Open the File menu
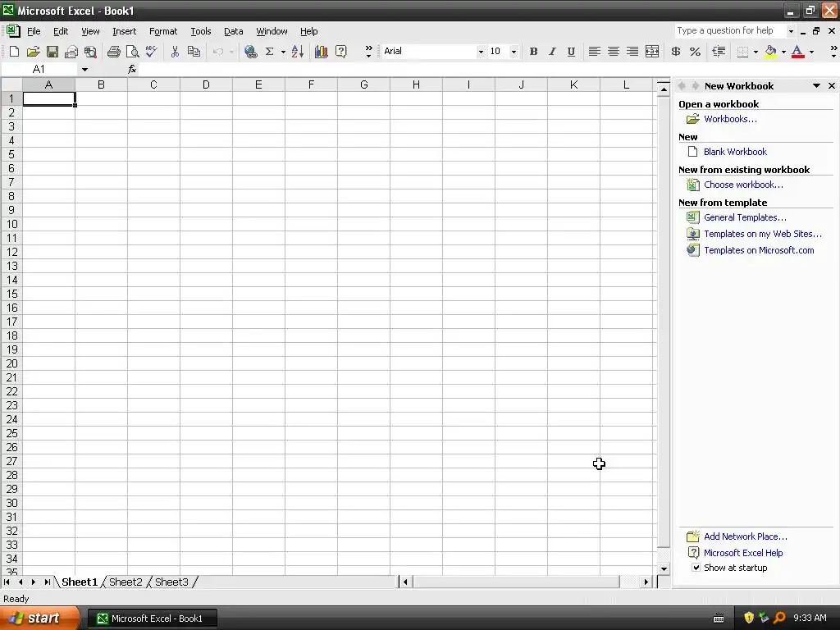 coord(34,31)
